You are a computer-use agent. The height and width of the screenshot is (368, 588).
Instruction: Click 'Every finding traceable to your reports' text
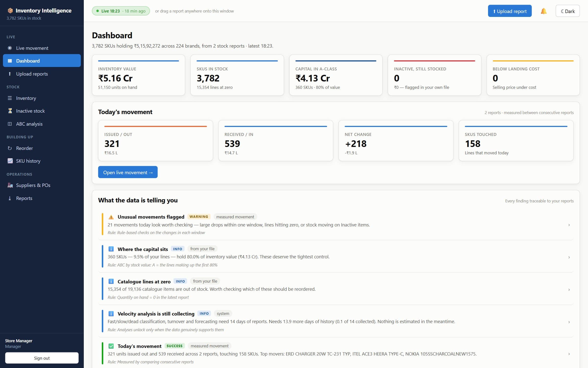point(539,201)
